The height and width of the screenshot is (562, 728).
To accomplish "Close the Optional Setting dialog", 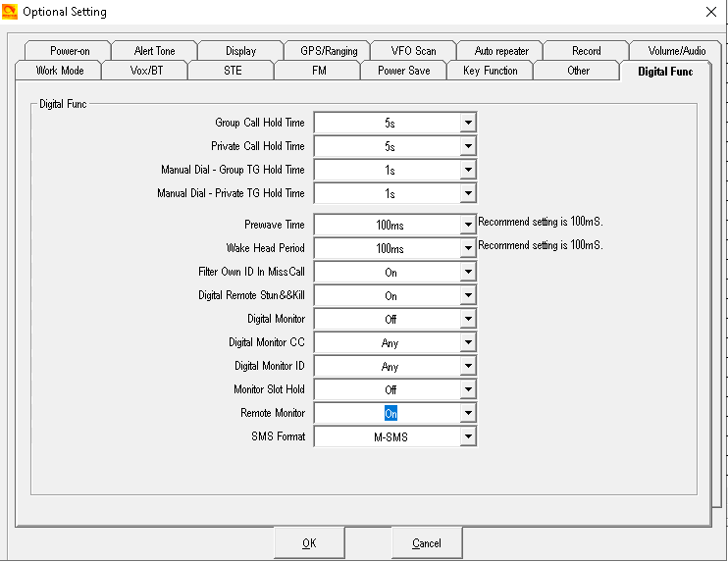I will pos(710,12).
